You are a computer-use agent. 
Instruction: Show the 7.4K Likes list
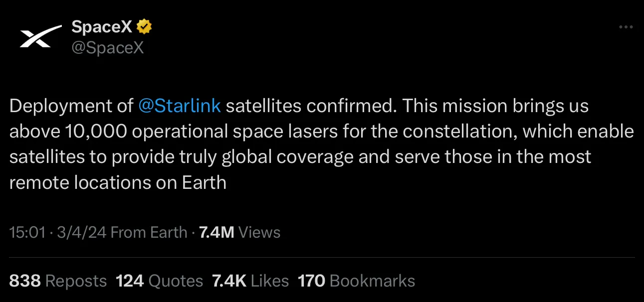coord(250,281)
